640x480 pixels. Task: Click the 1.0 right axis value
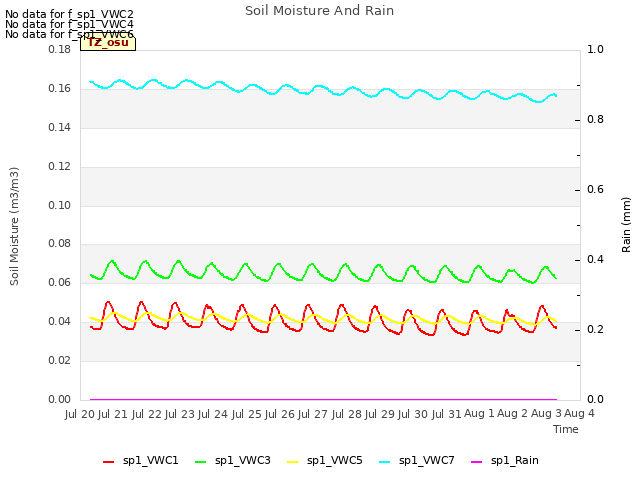point(595,49)
